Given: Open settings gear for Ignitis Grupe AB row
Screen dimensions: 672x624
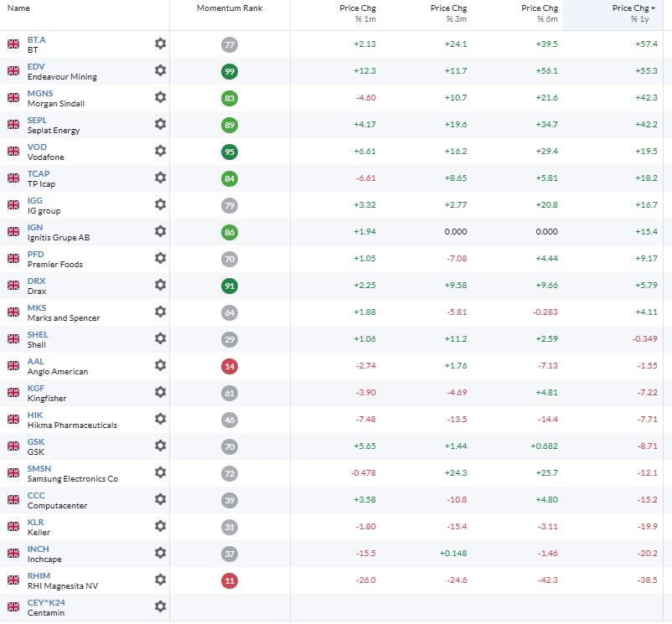Looking at the screenshot, I should point(160,231).
